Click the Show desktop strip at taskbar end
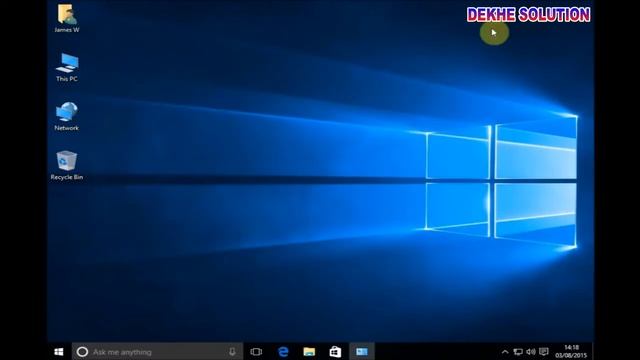Screen dimensions: 640x360 pyautogui.click(x=592, y=351)
